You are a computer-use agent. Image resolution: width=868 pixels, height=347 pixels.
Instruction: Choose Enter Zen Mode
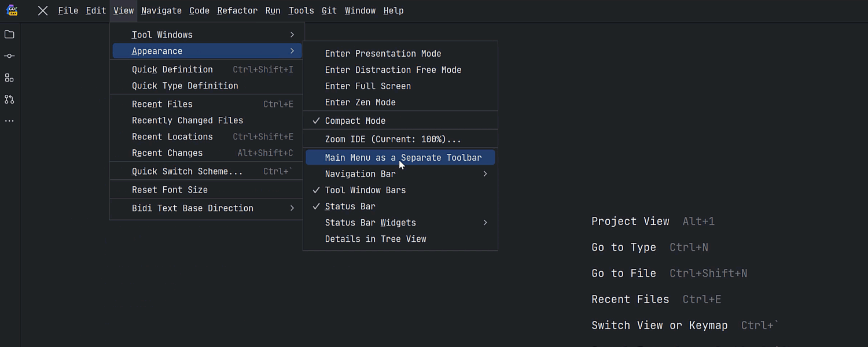[360, 102]
